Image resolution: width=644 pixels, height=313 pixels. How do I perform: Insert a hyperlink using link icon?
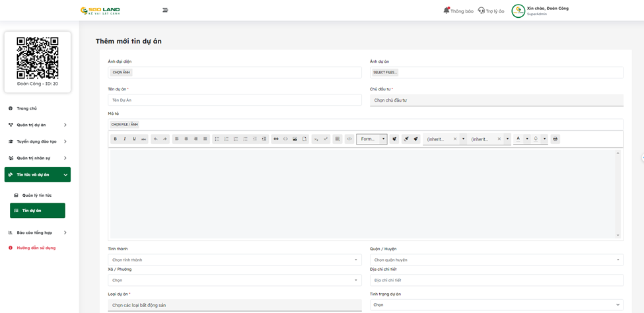276,139
